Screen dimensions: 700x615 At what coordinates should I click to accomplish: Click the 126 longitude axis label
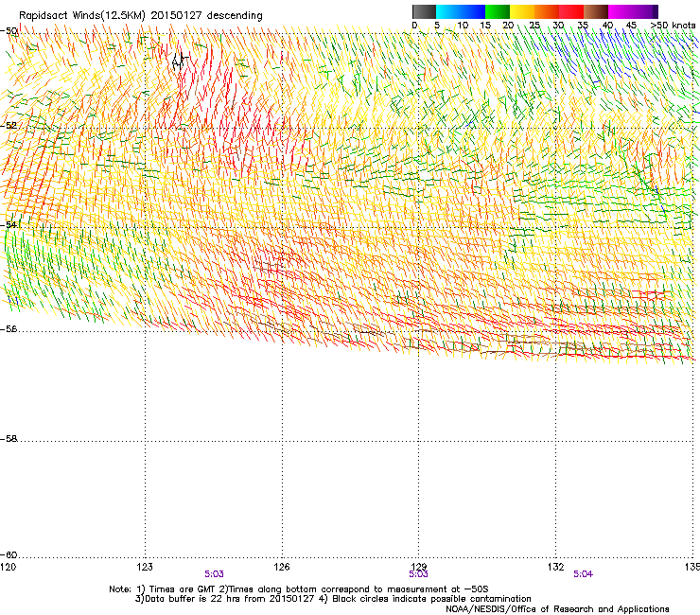tap(282, 567)
